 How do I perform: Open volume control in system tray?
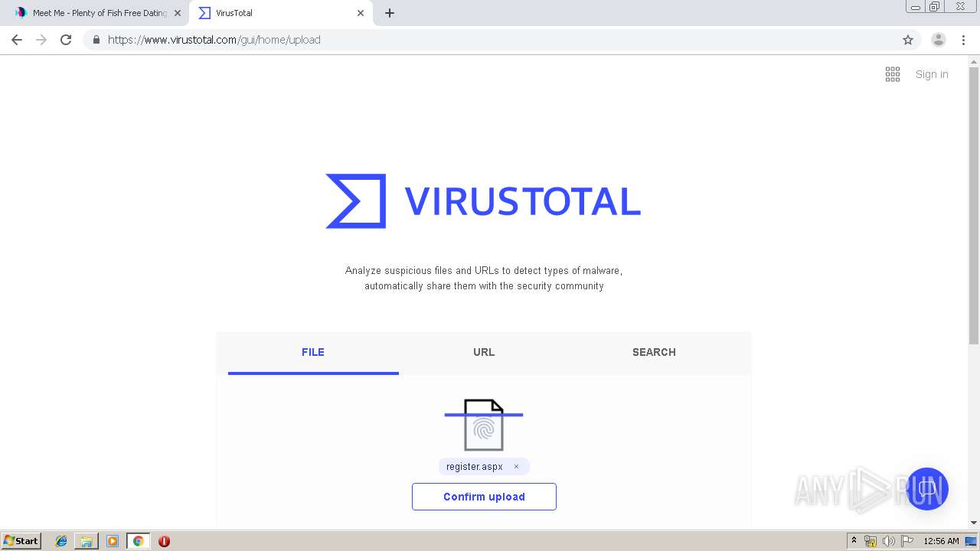coord(888,541)
